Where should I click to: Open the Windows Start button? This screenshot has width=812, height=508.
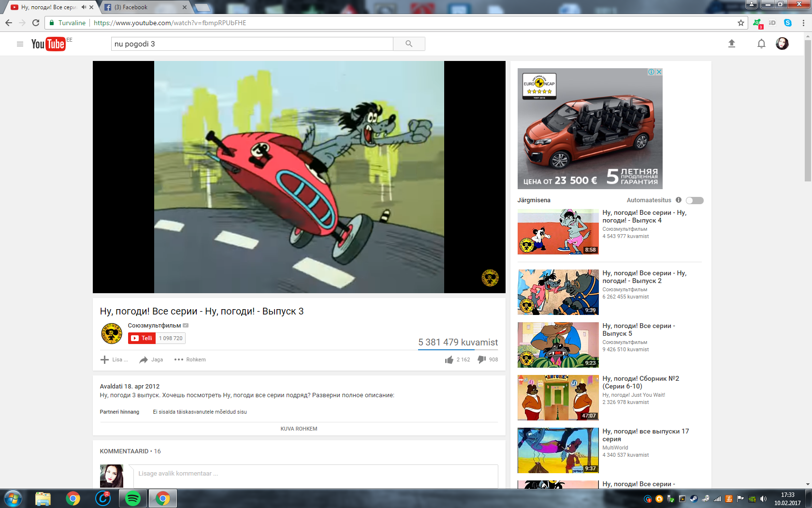point(13,498)
